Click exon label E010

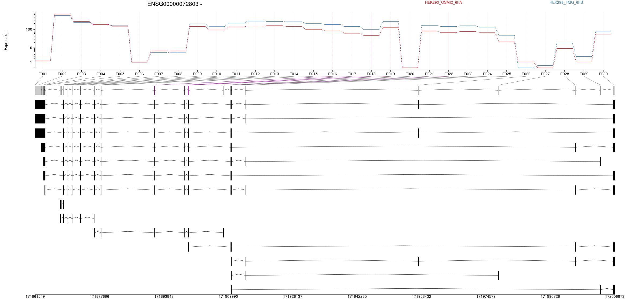[x=217, y=74]
